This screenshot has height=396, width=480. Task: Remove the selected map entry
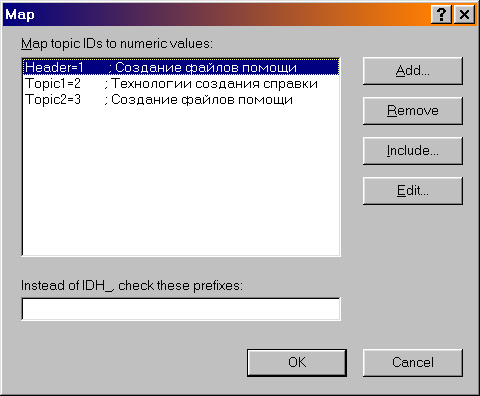coord(413,111)
